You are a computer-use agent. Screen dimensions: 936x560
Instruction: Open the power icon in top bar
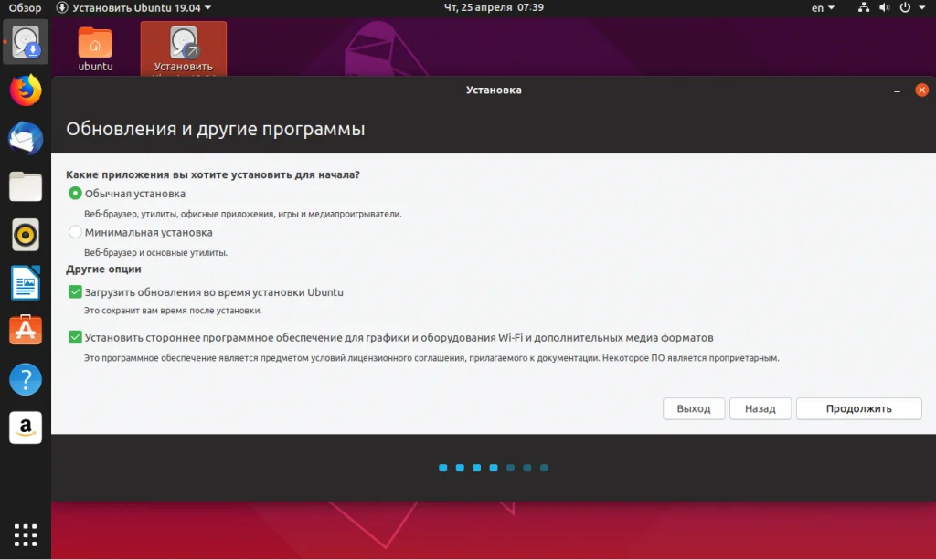pyautogui.click(x=905, y=7)
